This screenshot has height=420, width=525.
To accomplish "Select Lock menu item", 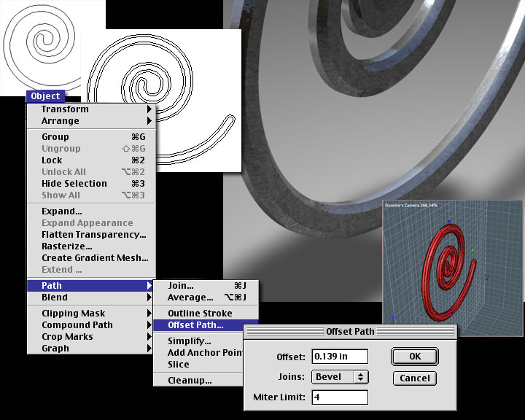I will pos(52,160).
